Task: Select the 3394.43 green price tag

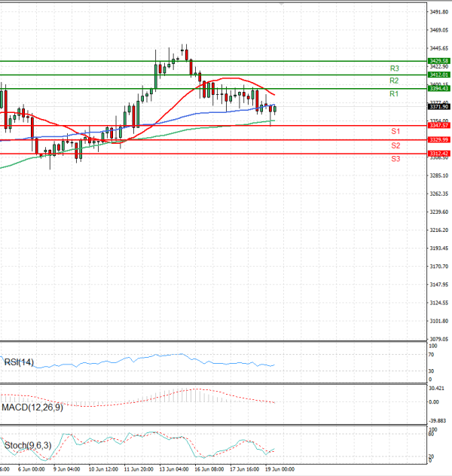Action: [x=438, y=89]
